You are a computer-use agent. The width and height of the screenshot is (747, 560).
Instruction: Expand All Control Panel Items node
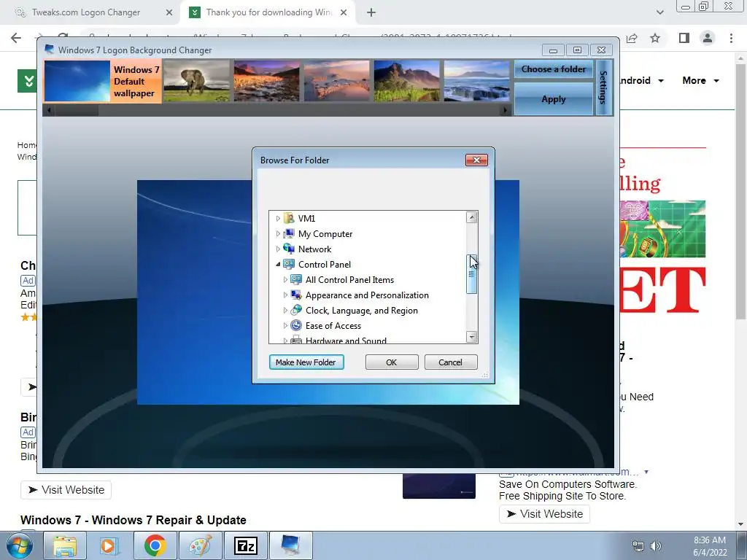(x=285, y=279)
